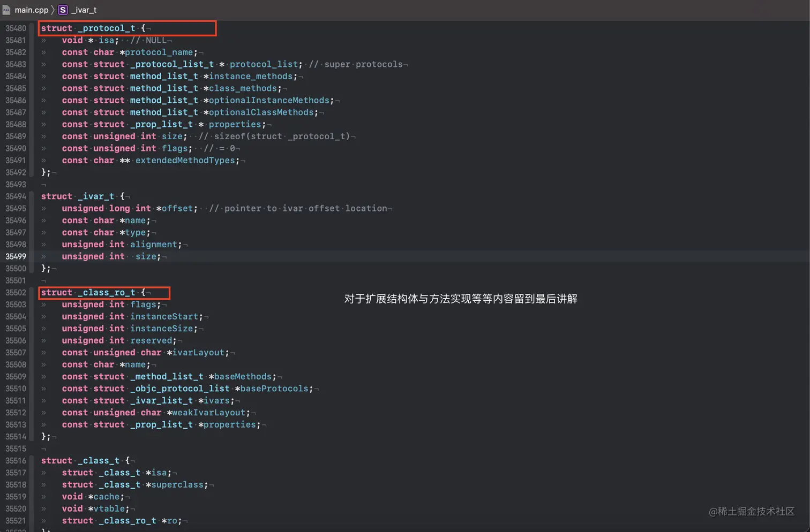Screen dimensions: 810x532
Task: Click the extendedMethodTypes identifier
Action: point(185,161)
